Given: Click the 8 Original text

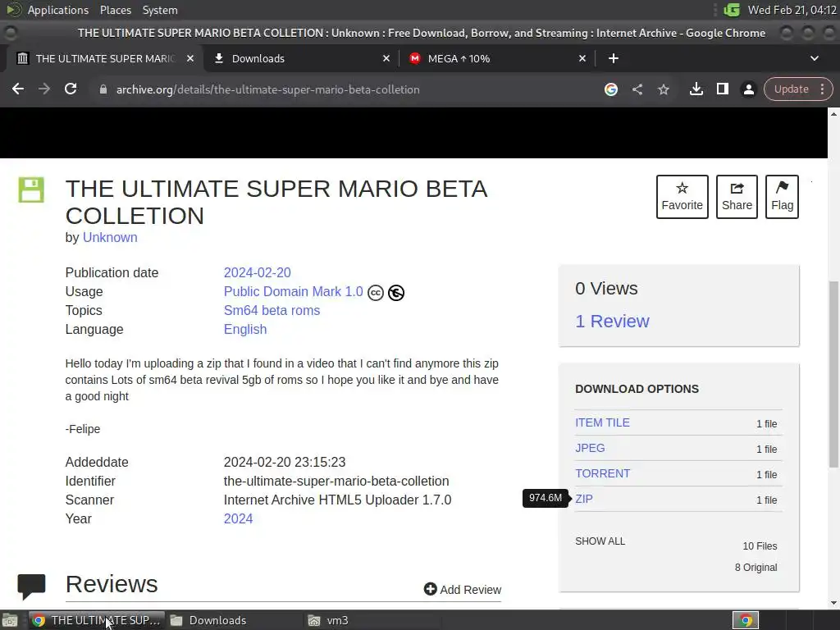Looking at the screenshot, I should pyautogui.click(x=756, y=568).
